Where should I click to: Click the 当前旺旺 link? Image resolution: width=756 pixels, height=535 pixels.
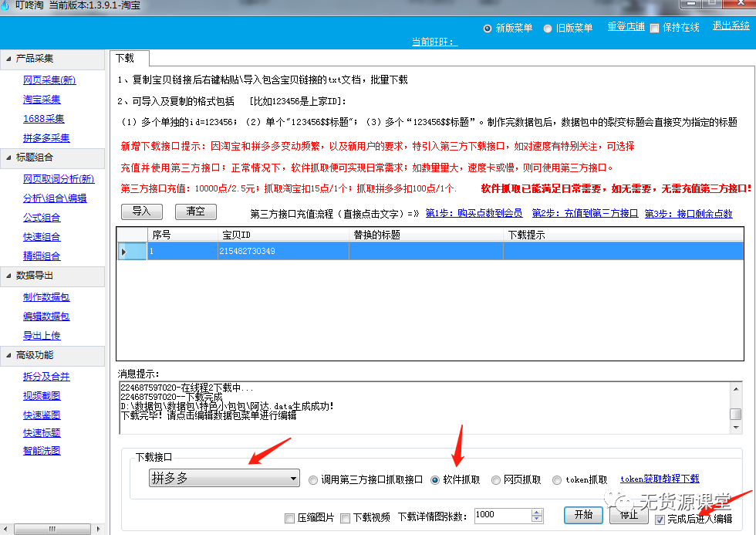pos(434,42)
